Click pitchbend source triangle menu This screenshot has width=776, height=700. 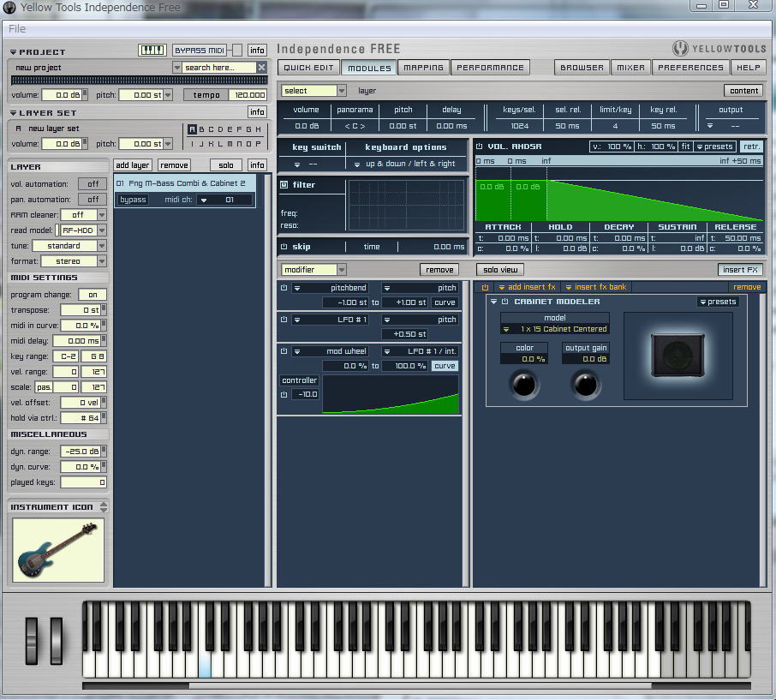[297, 288]
